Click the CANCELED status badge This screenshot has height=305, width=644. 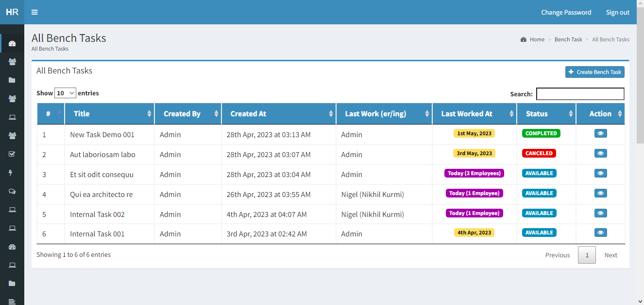539,153
